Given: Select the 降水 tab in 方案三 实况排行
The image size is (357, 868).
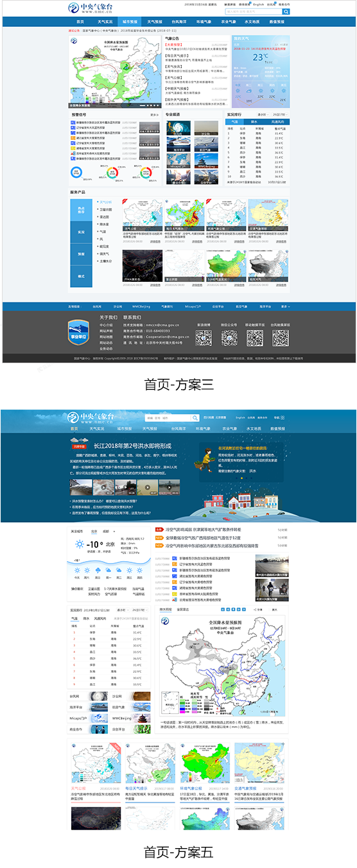Looking at the screenshot, I should (254, 121).
